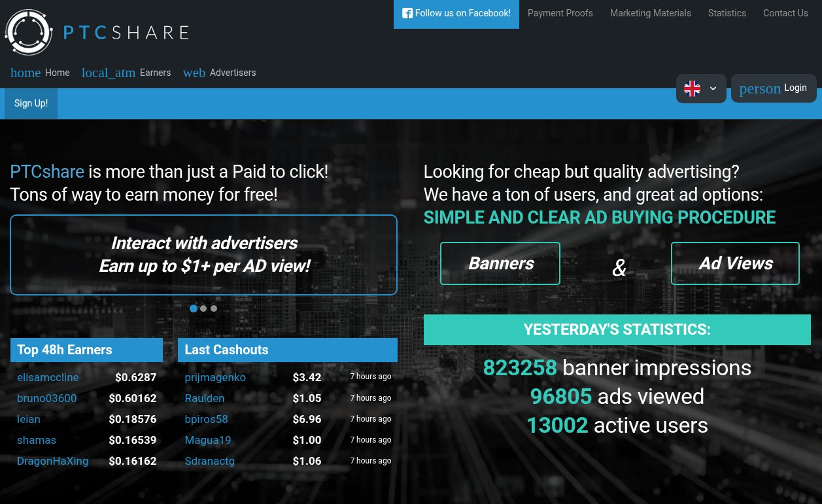822x504 pixels.
Task: Click the 96805 ads viewed stat
Action: click(x=617, y=397)
